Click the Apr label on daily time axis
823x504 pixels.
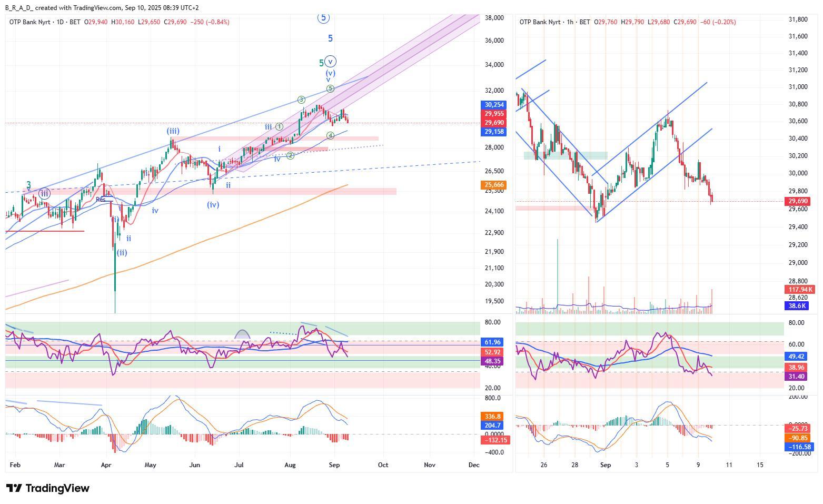106,465
